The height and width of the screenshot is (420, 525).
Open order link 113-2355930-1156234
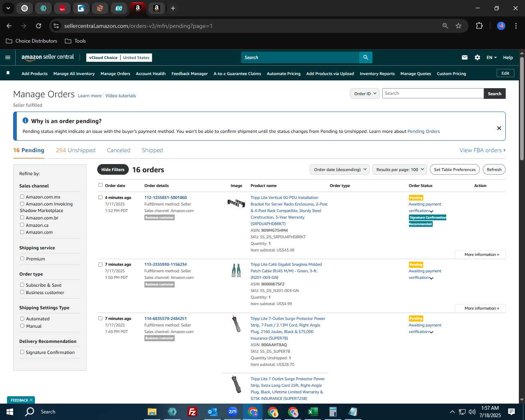click(165, 265)
